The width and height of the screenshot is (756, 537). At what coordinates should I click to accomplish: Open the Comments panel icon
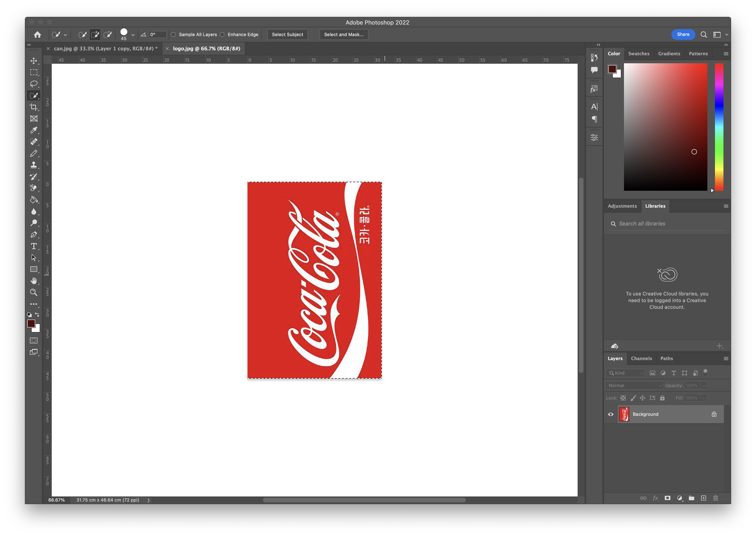[x=594, y=70]
